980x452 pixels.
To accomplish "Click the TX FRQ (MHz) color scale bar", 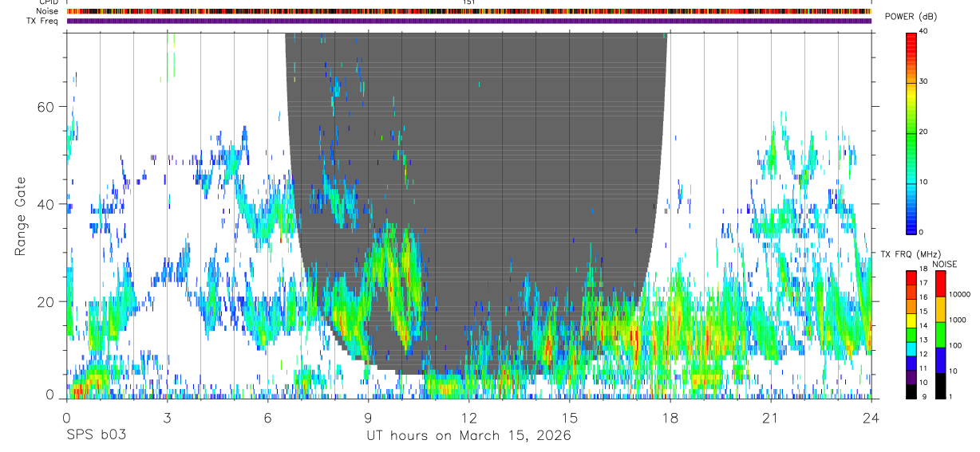I will click(911, 334).
